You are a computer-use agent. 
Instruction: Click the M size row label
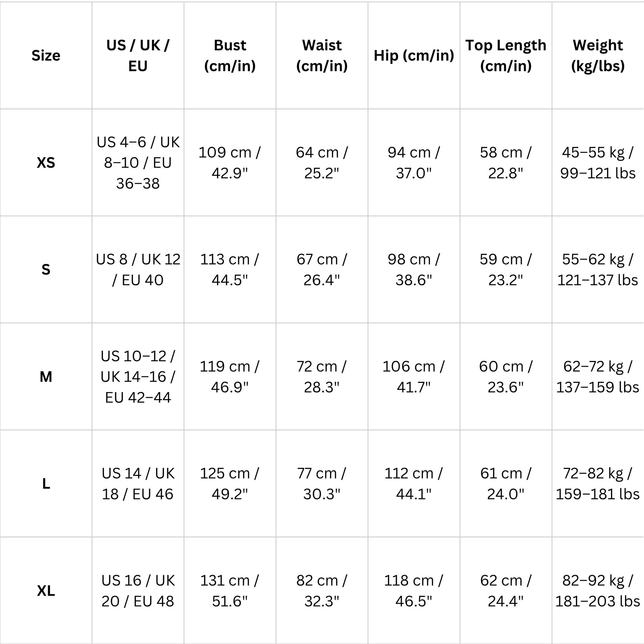pos(46,377)
